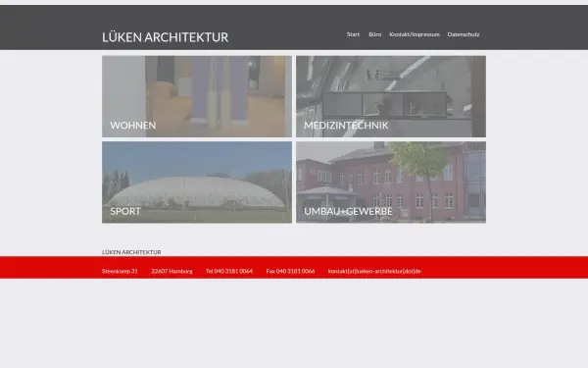
Task: Open the Kontakt/Impressum page
Action: [x=415, y=34]
